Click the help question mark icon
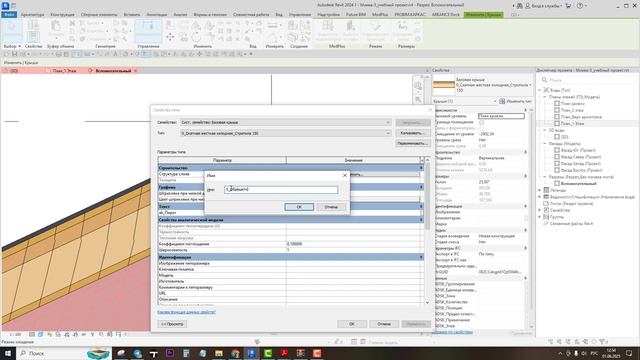 click(x=580, y=6)
